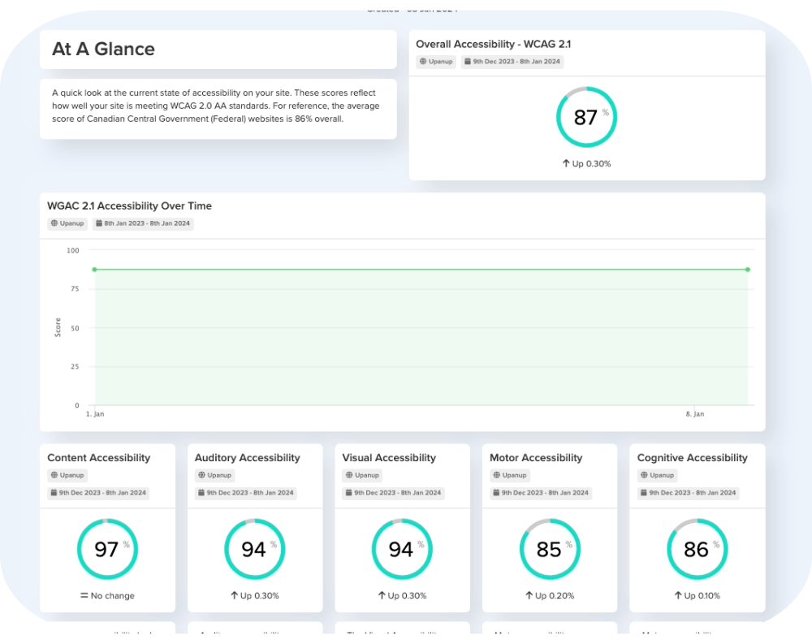Image resolution: width=812 pixels, height=644 pixels.
Task: Click Upanup tag in Motor Accessibility card
Action: pos(510,475)
